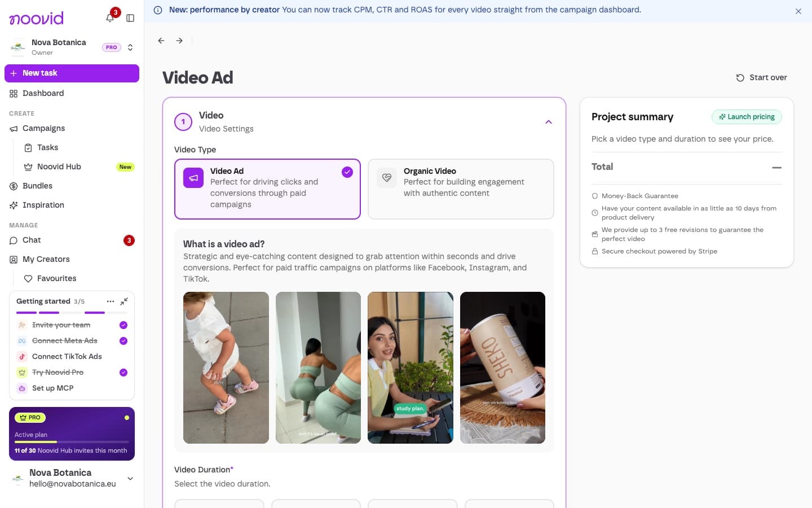This screenshot has width=812, height=508.
Task: Toggle Invite your team checkmark
Action: tap(123, 325)
